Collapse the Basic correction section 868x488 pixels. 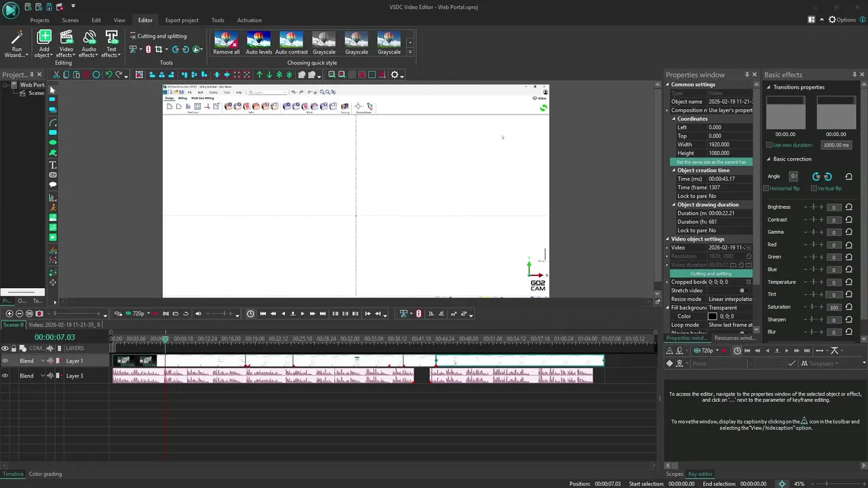click(768, 159)
